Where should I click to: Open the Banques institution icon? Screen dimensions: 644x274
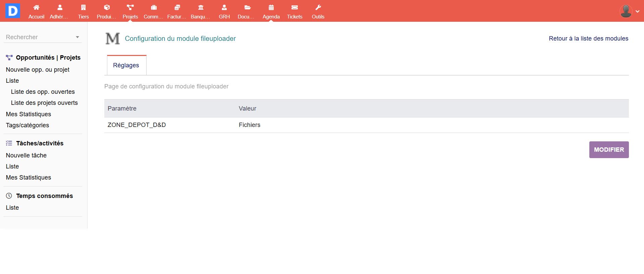201,8
